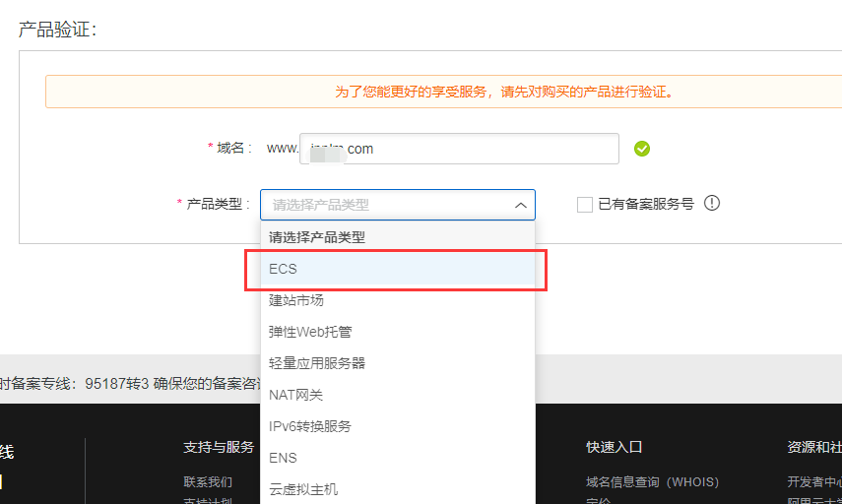Click the 快速入口 footer heading
This screenshot has height=504, width=842.
point(614,447)
